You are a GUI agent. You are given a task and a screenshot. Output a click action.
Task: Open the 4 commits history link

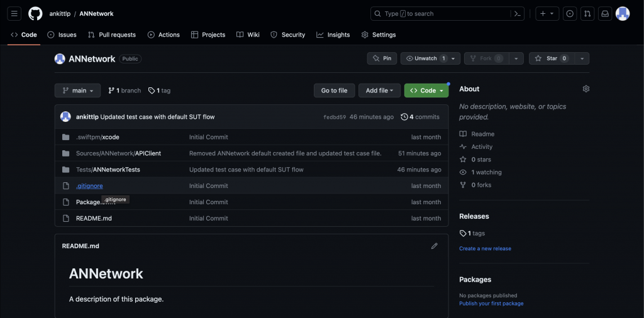point(420,117)
